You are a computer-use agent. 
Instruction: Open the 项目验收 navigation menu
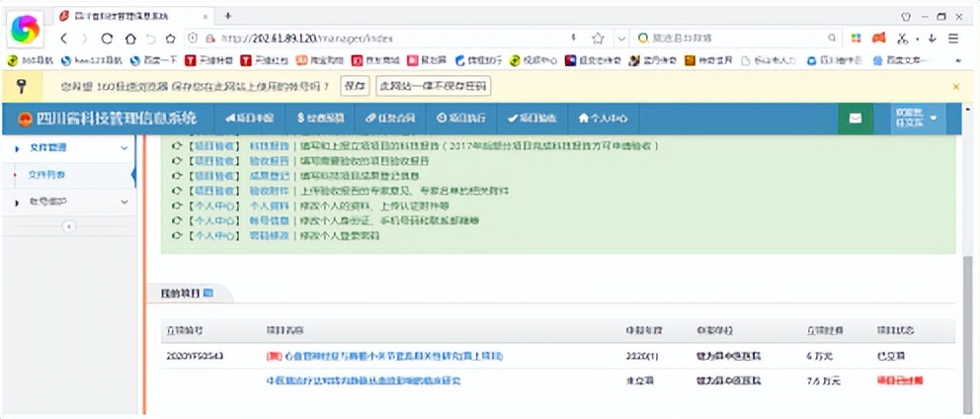pyautogui.click(x=531, y=118)
